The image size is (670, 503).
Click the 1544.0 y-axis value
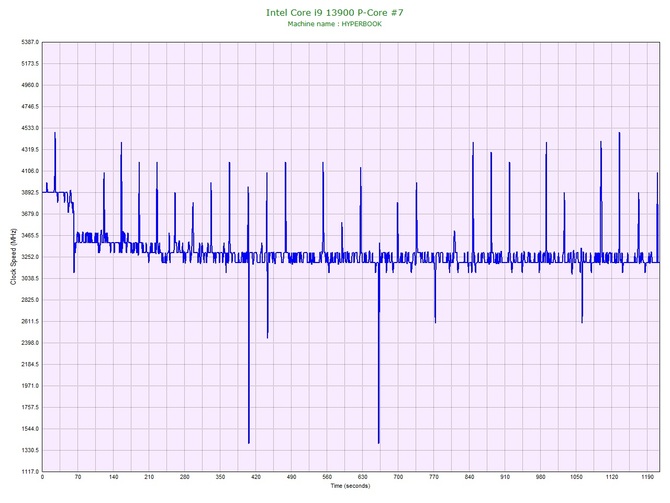click(30, 429)
